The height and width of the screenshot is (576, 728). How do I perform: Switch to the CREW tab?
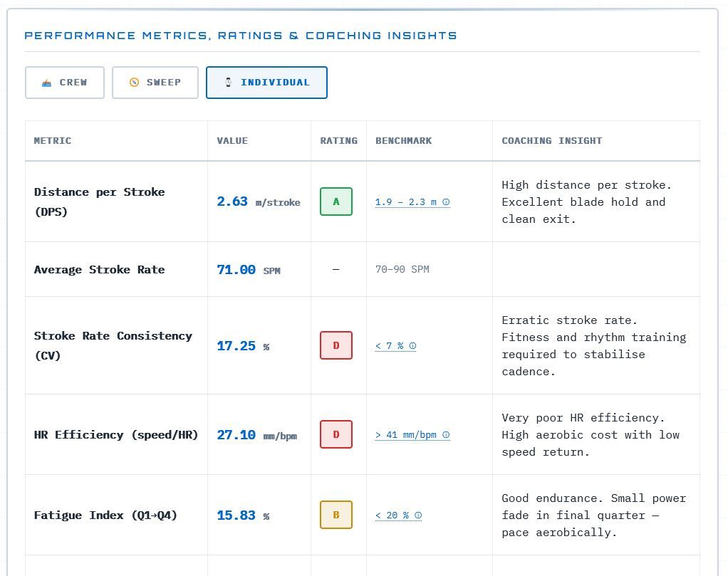[65, 83]
